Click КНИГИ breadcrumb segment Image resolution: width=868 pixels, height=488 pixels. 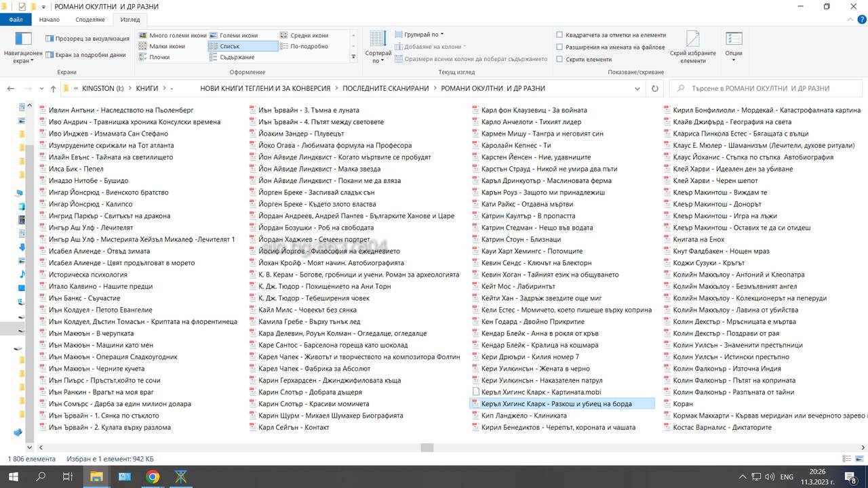click(x=147, y=88)
